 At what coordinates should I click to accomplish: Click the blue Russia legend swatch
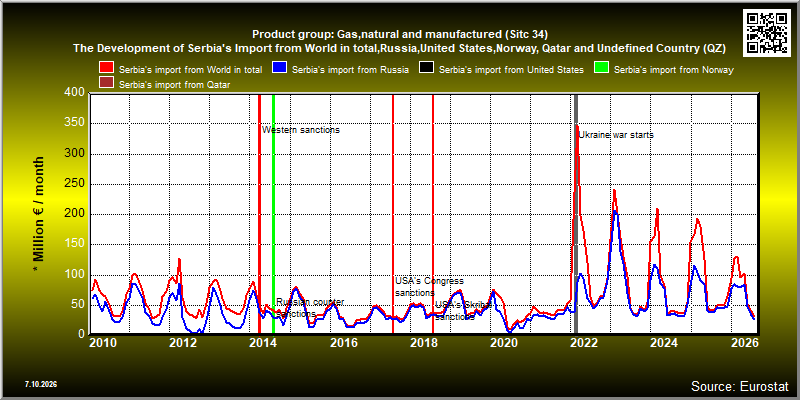280,68
